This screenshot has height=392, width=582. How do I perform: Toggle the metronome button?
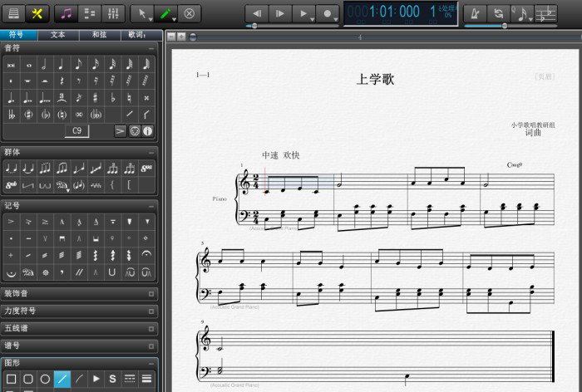coord(475,13)
